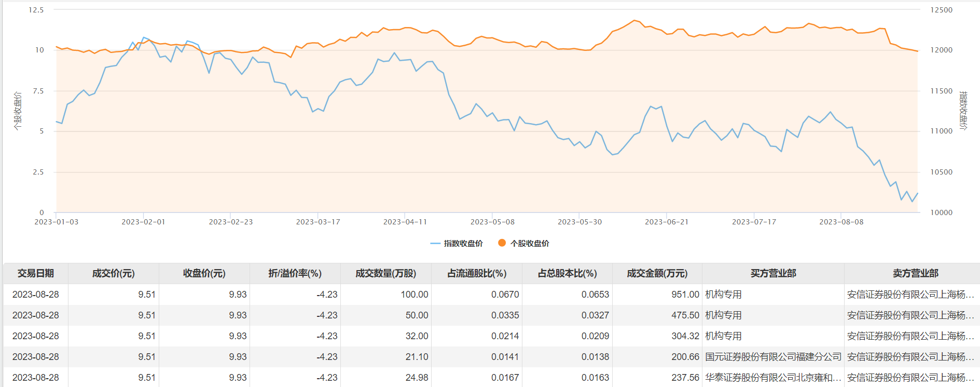Screen dimensions: 980x387
Task: Click the 2023-04-11 x-axis date label
Action: coord(405,222)
